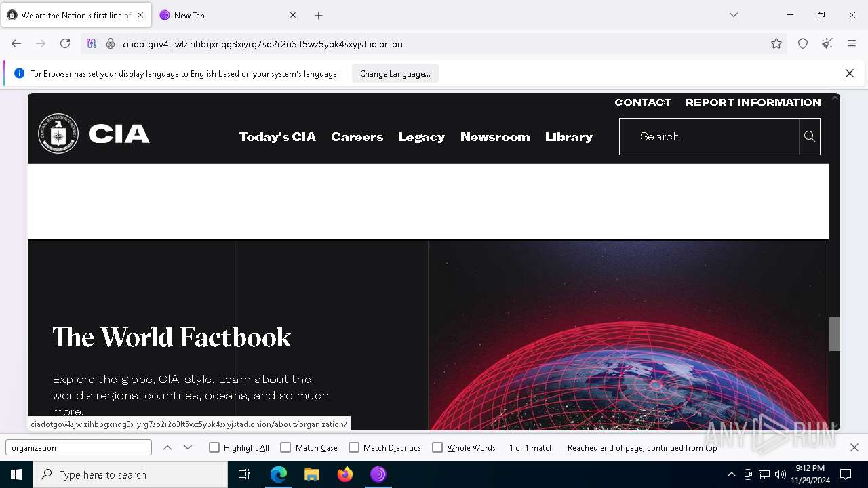Viewport: 868px width, 488px height.
Task: Open a new tab with plus button
Action: click(319, 15)
